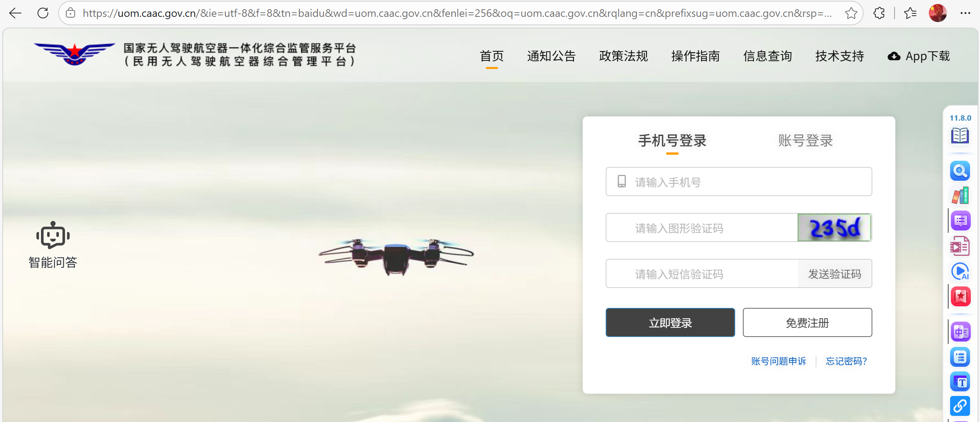Screen dimensions: 980x422
Task: Open the browser profile avatar
Action: (x=937, y=13)
